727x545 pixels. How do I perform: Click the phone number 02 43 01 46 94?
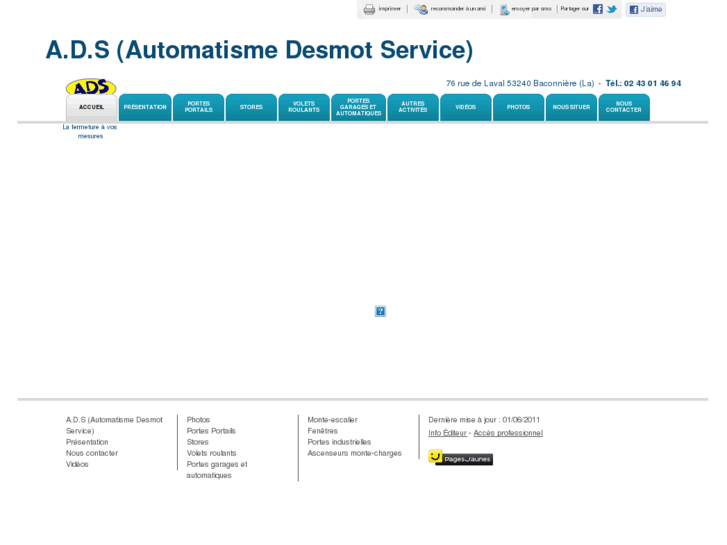click(652, 83)
